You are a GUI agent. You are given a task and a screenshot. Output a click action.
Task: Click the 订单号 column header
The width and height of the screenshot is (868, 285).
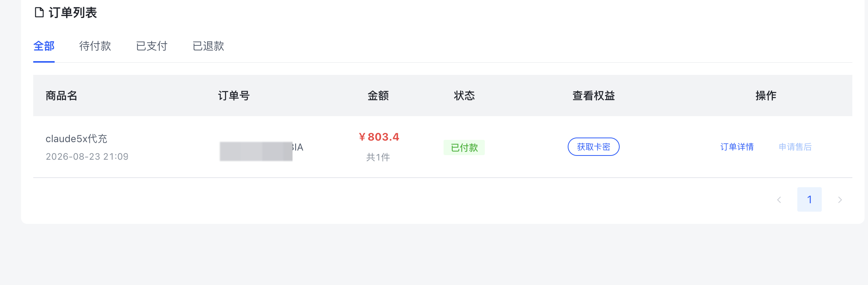click(234, 96)
